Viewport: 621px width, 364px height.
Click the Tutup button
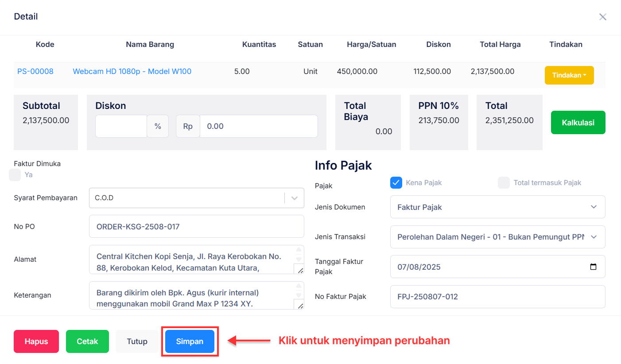click(x=137, y=341)
